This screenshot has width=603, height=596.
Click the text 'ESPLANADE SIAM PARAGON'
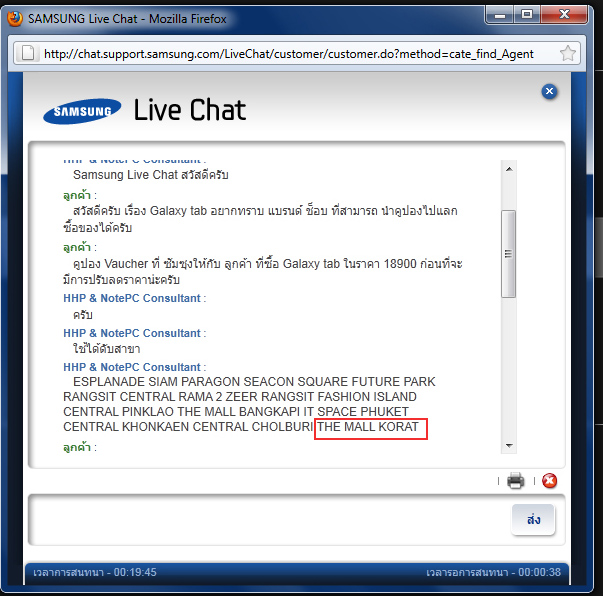(157, 382)
